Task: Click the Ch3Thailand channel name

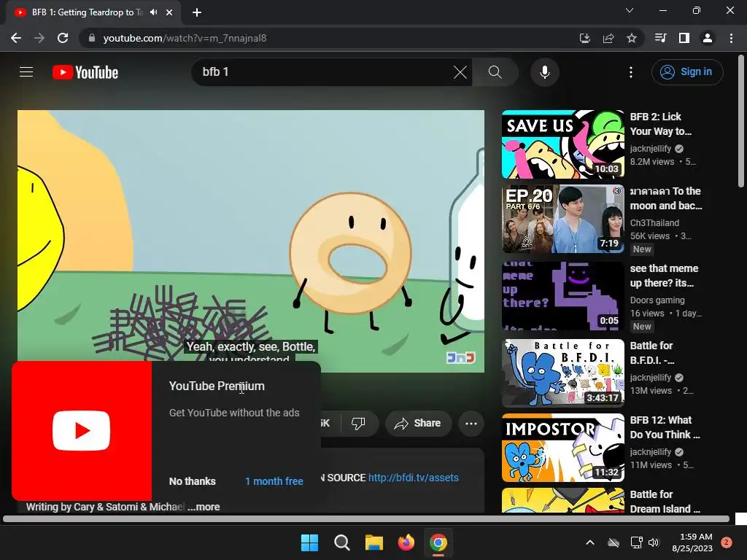Action: (654, 223)
